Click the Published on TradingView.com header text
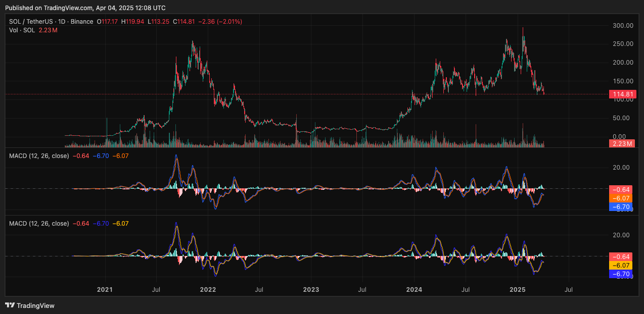 (85, 8)
